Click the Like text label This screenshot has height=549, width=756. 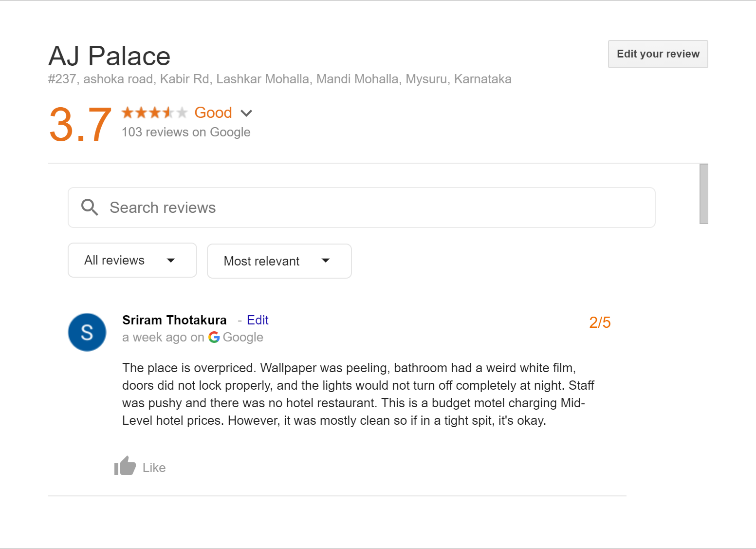154,468
